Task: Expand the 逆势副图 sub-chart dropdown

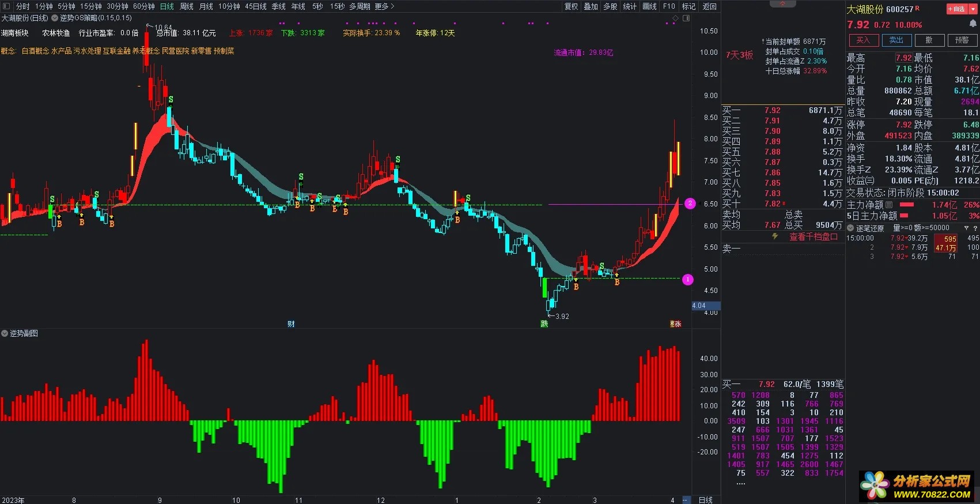Action: tap(5, 333)
